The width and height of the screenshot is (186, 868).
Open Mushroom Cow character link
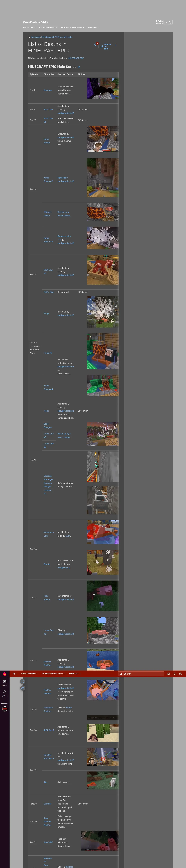(49, 534)
